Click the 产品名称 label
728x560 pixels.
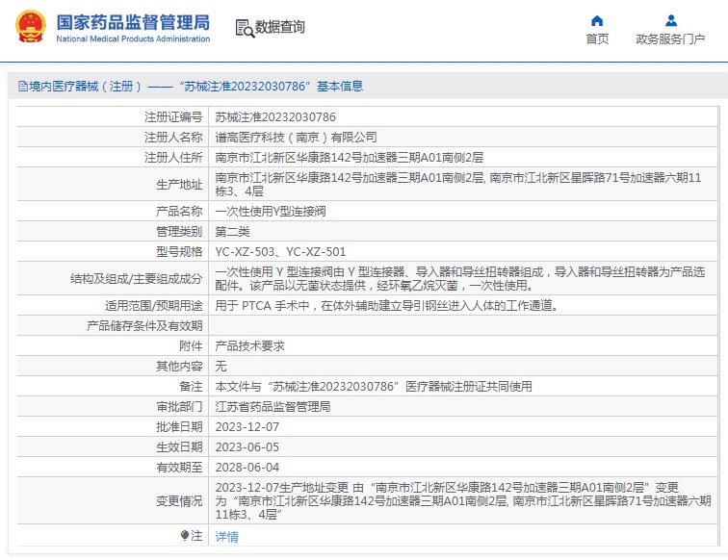(x=179, y=211)
